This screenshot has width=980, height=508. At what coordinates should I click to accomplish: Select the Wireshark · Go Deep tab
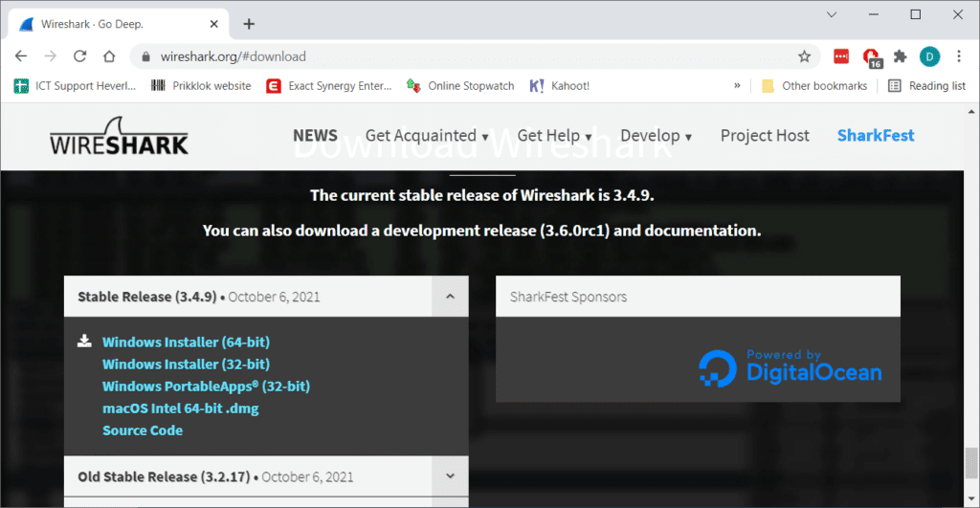point(119,24)
